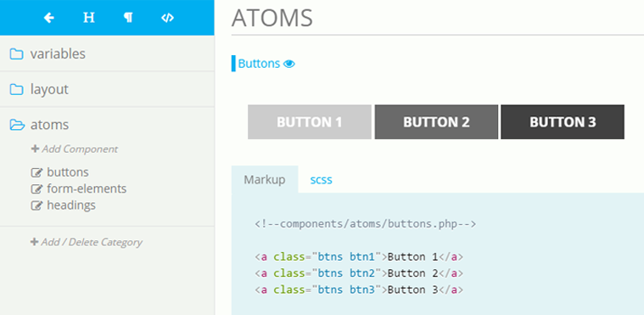Image resolution: width=644 pixels, height=315 pixels.
Task: Switch to the scss tab
Action: coord(322,180)
